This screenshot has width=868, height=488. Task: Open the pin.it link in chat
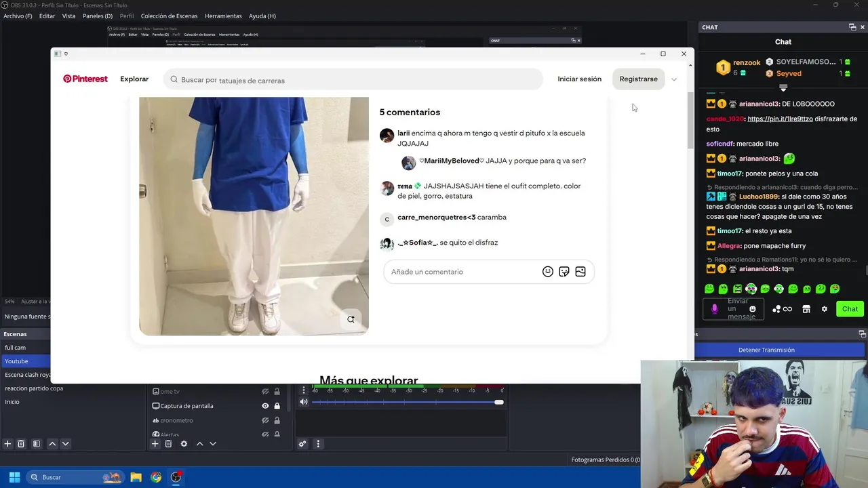click(780, 119)
